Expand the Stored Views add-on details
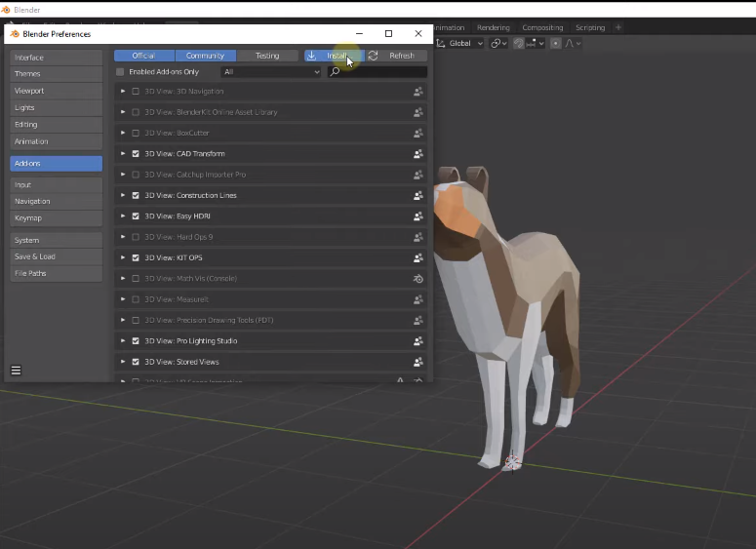This screenshot has height=549, width=756. tap(123, 362)
